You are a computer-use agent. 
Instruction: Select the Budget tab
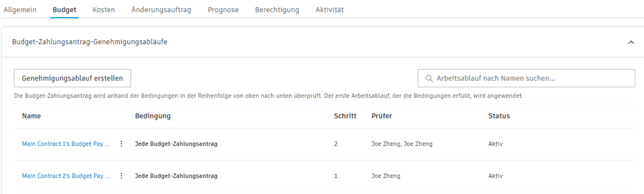(64, 10)
